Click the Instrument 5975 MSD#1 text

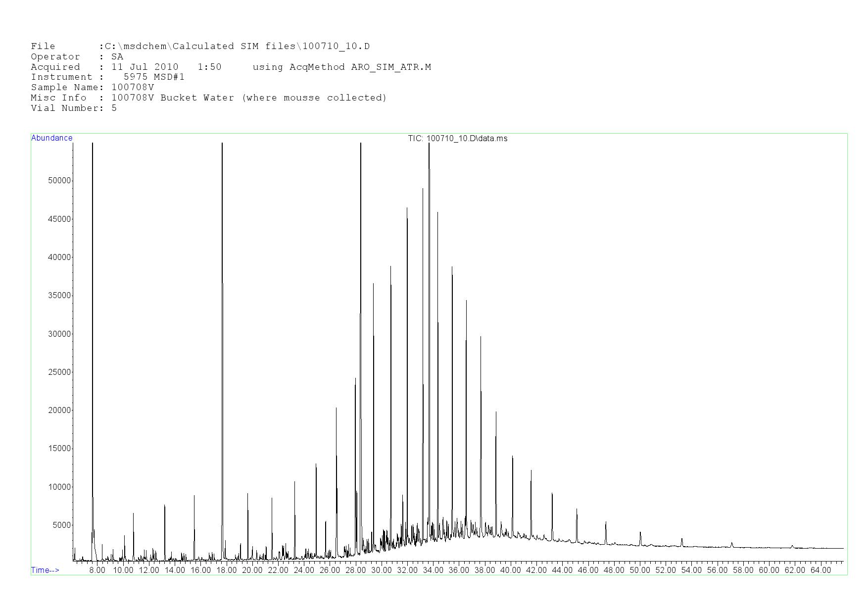pos(107,77)
